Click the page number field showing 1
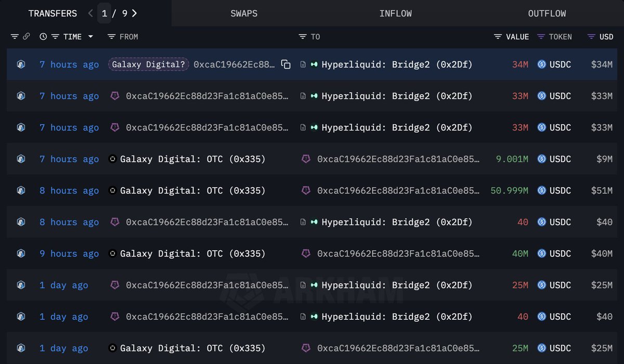This screenshot has height=364, width=624. pos(105,14)
